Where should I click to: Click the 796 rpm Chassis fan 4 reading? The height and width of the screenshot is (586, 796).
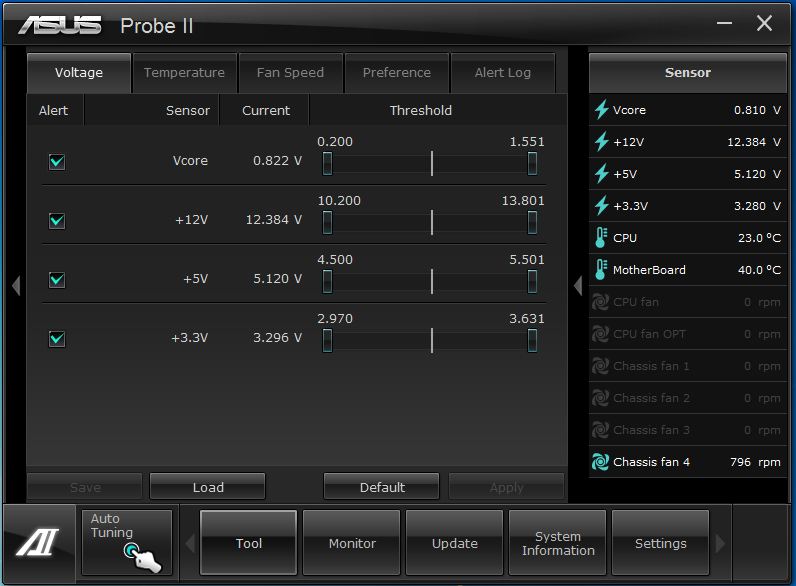(x=755, y=462)
